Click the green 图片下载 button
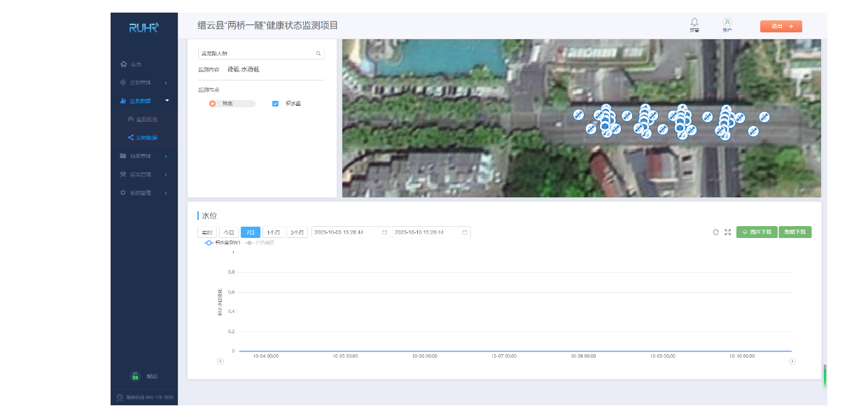 pyautogui.click(x=757, y=232)
